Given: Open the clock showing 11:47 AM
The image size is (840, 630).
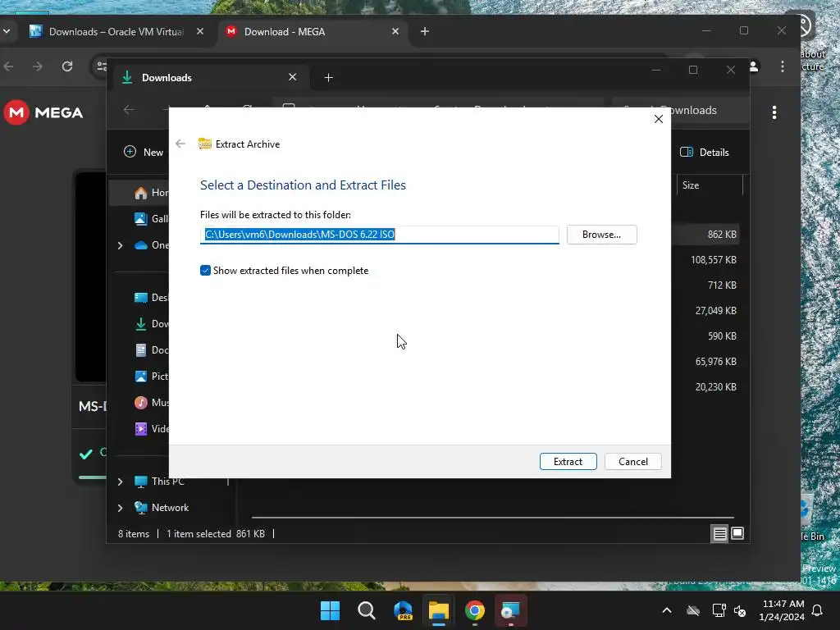Looking at the screenshot, I should pyautogui.click(x=782, y=610).
